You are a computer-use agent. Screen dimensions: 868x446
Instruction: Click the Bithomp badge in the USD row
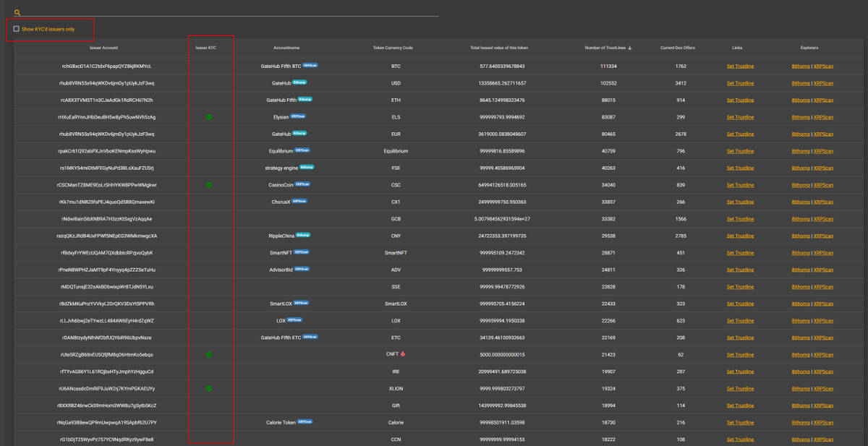tap(299, 83)
